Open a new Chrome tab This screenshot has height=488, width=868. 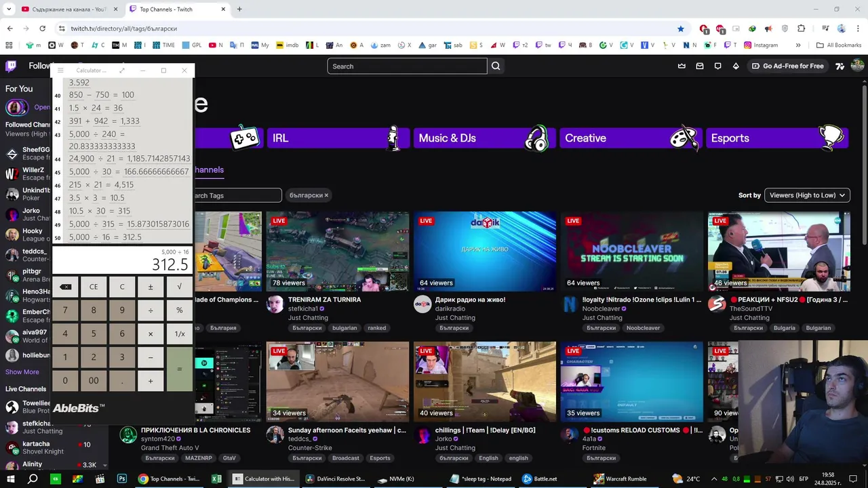point(239,9)
